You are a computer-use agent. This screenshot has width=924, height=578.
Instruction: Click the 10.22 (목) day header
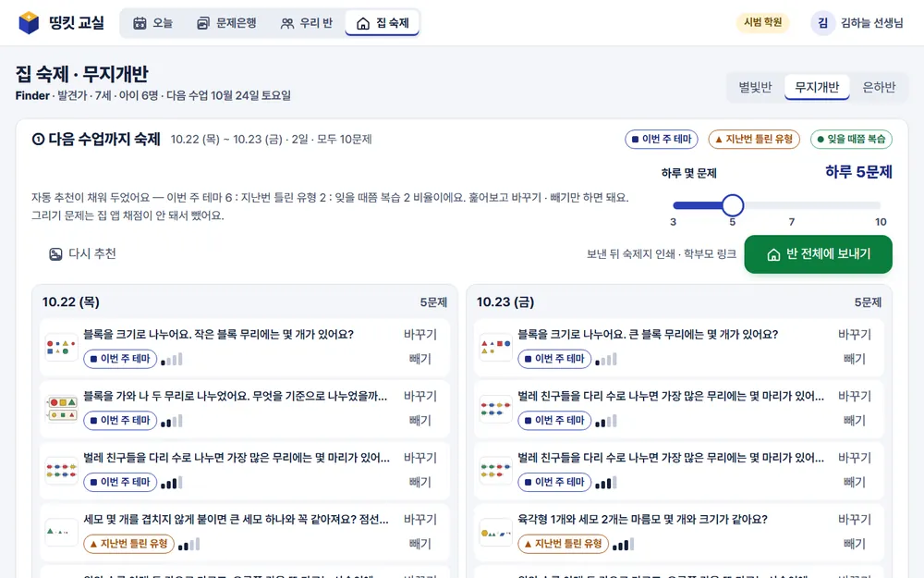tap(71, 302)
